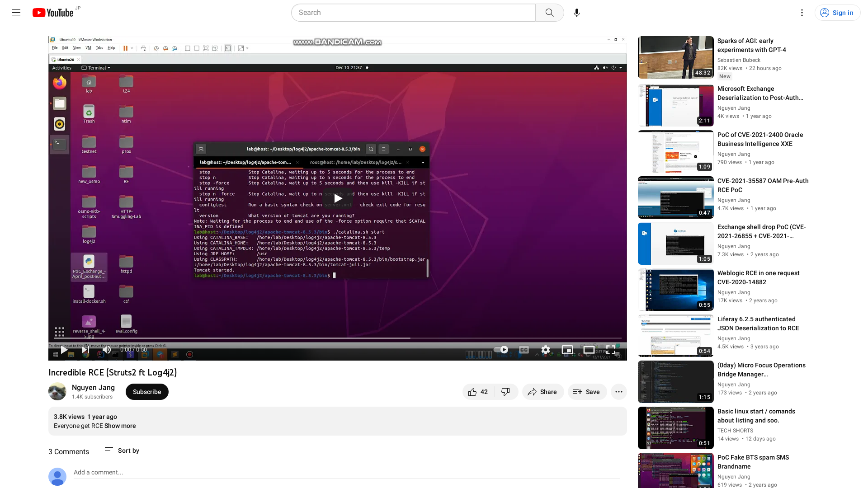
Task: Open Liferay 6.2.5 authenticated JSON title
Action: [x=758, y=324]
